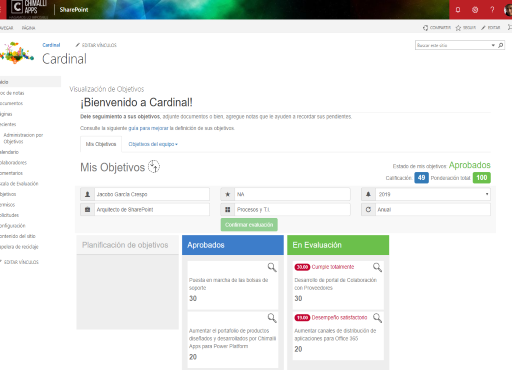Image resolution: width=512 pixels, height=384 pixels.
Task: Click the Editar pencil button in ribbon
Action: (x=490, y=28)
